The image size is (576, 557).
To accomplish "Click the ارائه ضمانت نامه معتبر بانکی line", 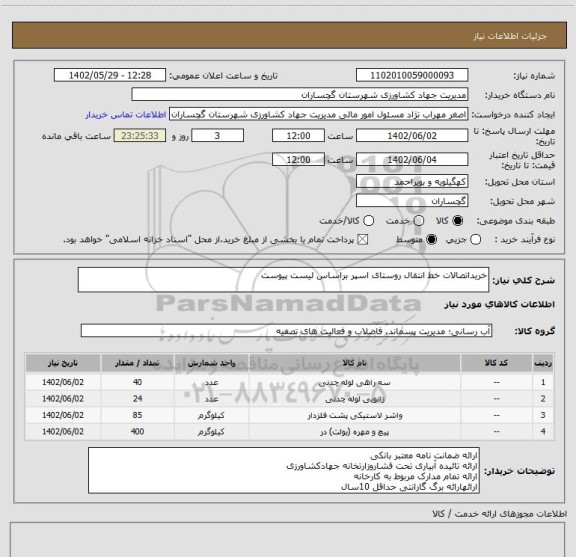I will click(424, 456).
